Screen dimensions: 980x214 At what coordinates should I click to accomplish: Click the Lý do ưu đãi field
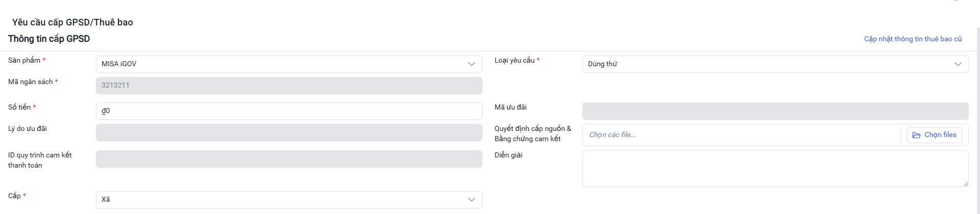pos(289,132)
